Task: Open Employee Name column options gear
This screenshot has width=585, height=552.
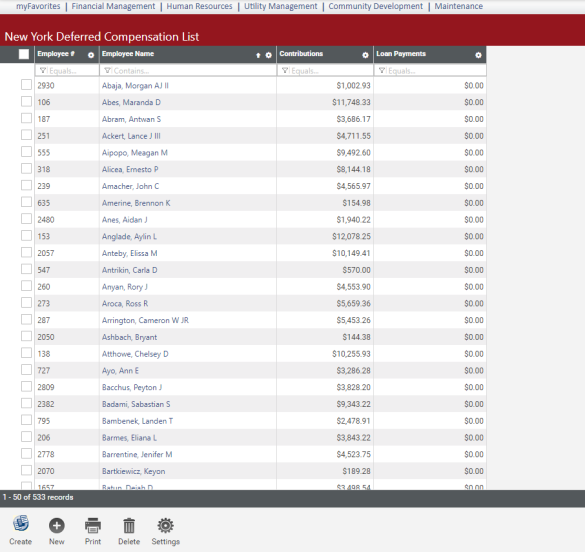Action: (269, 55)
